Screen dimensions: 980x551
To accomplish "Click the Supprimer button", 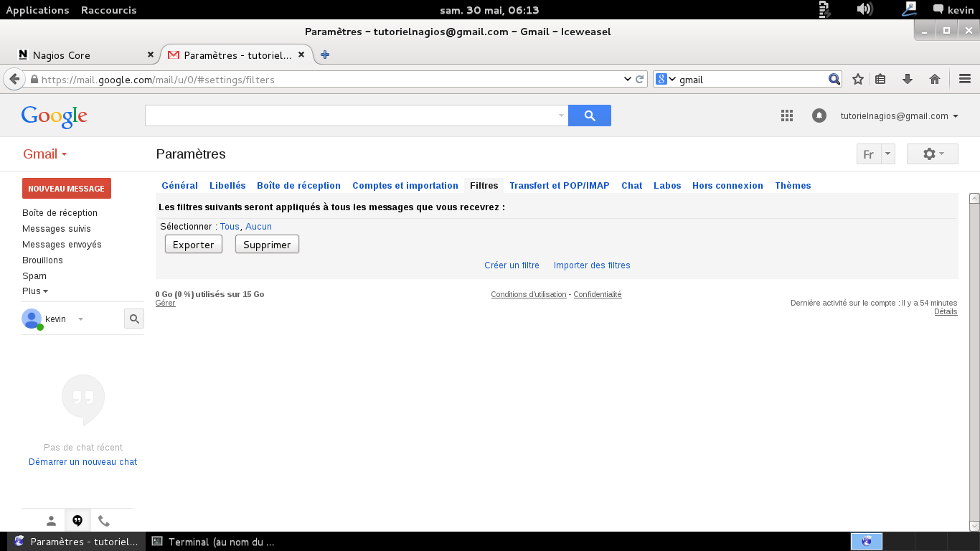I will point(267,245).
